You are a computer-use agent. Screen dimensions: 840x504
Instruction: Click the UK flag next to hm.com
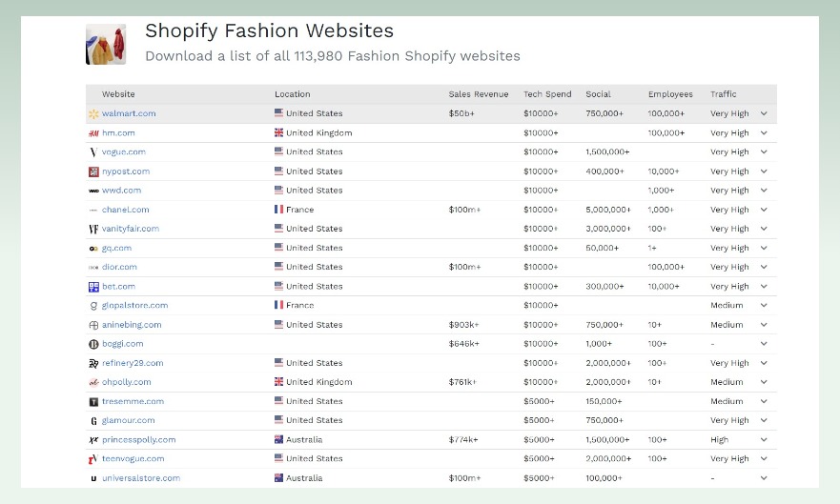tap(278, 132)
